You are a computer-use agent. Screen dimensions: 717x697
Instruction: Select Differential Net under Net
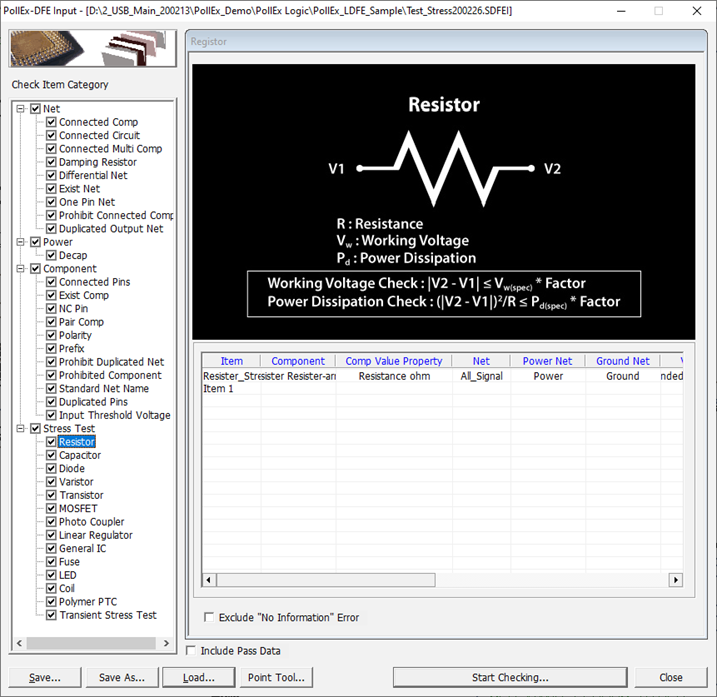click(x=92, y=175)
